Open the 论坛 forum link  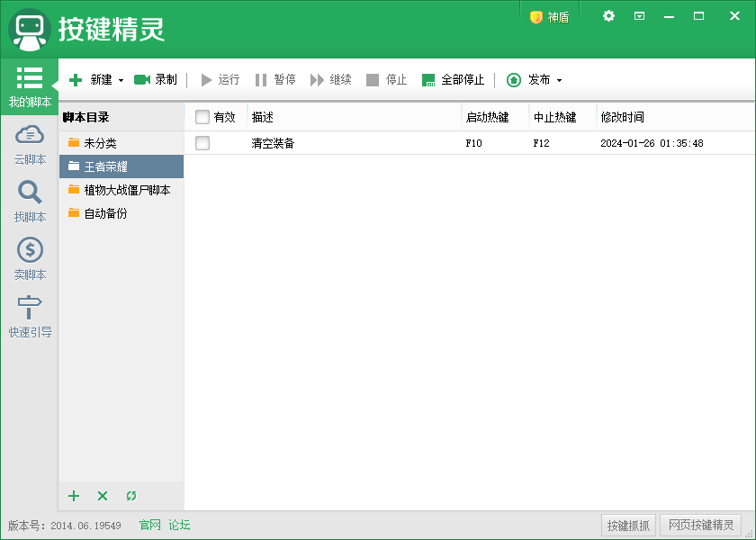[x=178, y=525]
